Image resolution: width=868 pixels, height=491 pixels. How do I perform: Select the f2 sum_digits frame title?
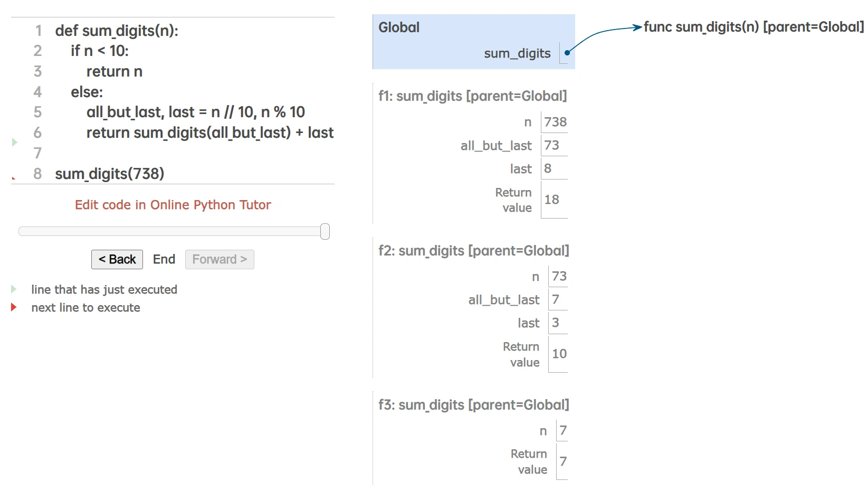click(473, 251)
